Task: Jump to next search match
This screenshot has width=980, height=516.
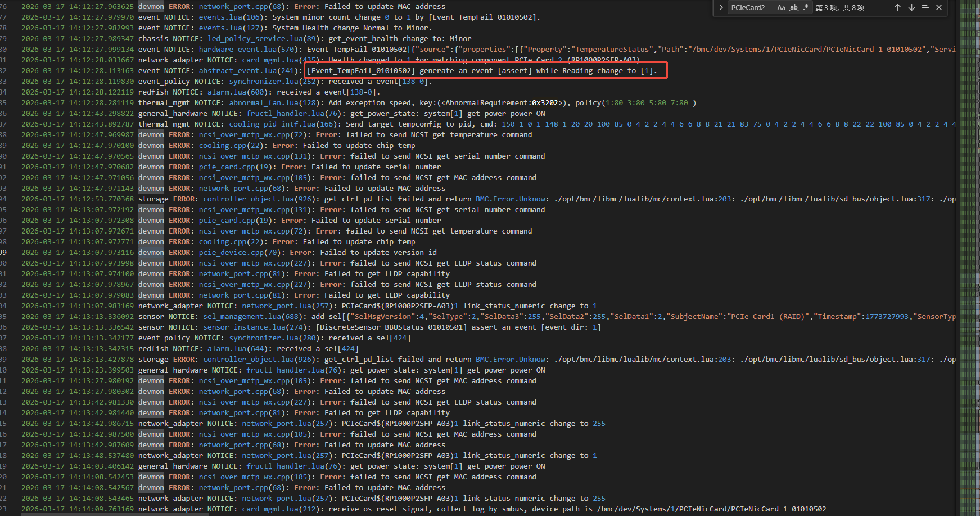Action: click(911, 7)
